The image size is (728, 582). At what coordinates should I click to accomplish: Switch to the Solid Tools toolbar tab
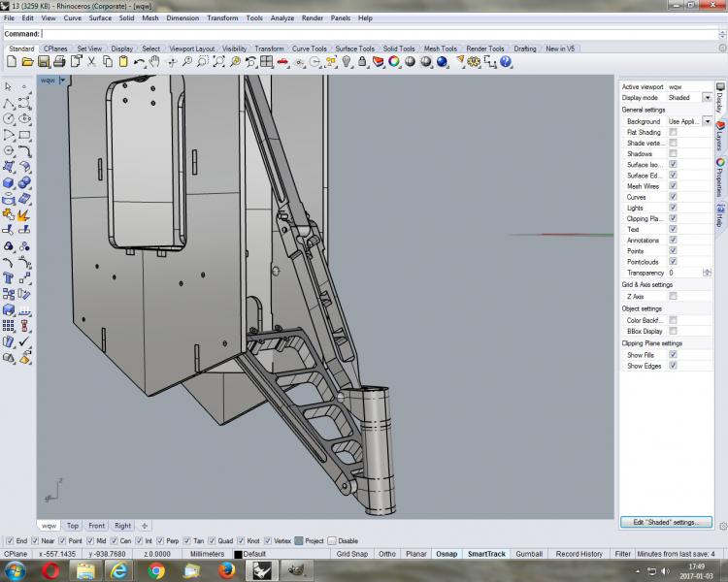398,48
